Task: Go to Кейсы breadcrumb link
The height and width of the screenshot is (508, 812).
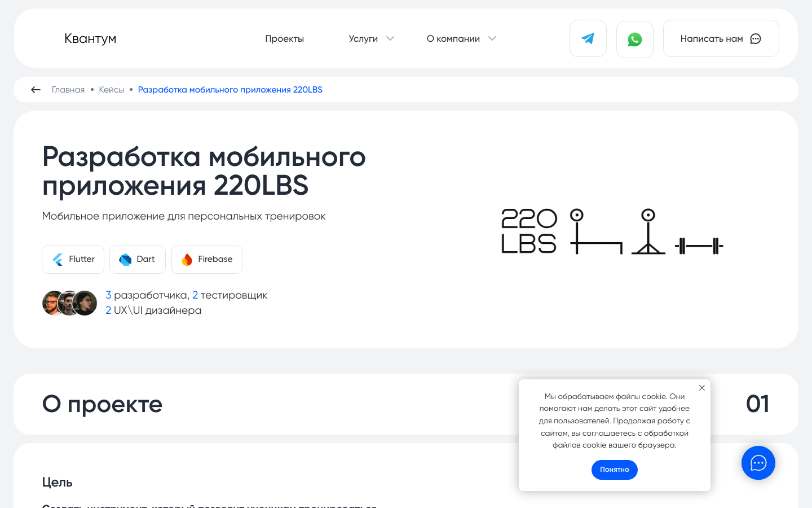Action: (x=112, y=90)
